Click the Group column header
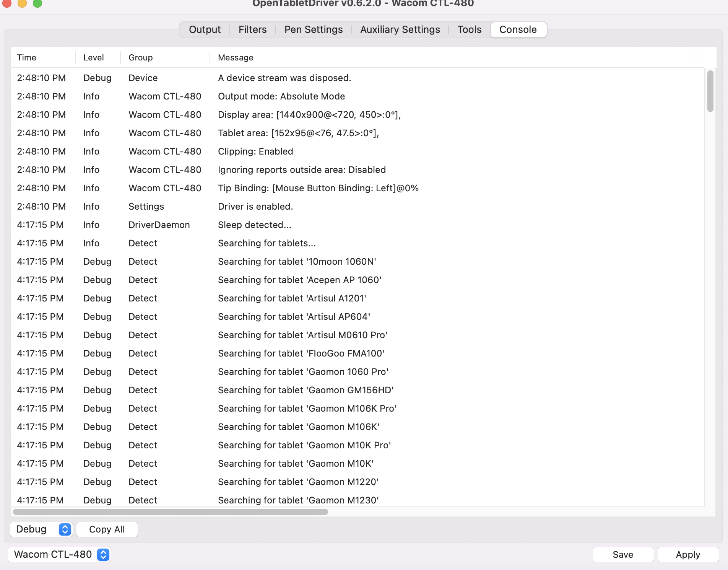 tap(140, 57)
